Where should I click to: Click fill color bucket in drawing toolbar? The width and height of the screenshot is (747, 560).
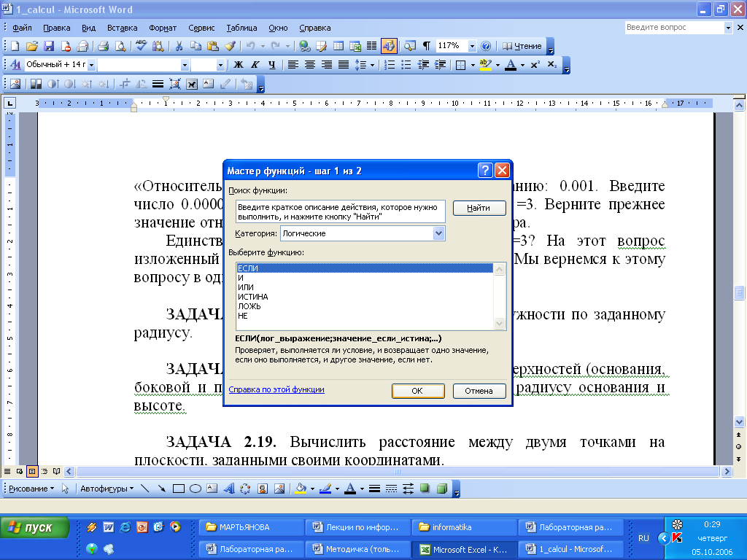(x=301, y=489)
